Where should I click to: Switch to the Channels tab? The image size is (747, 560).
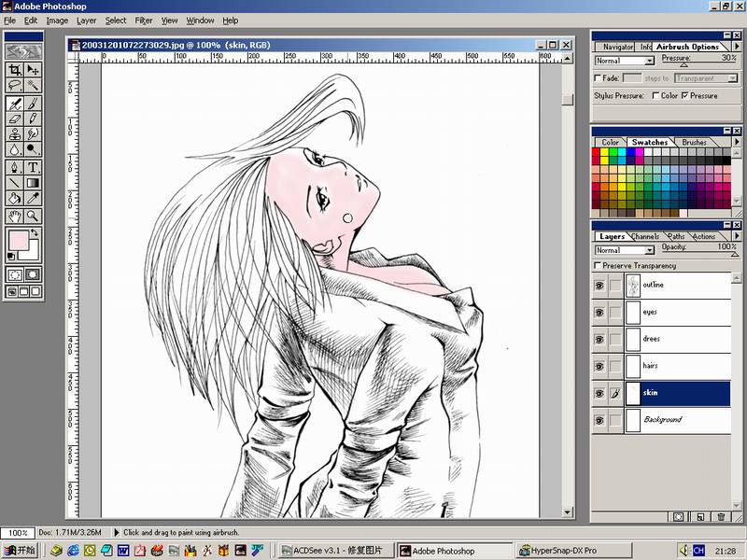click(x=645, y=236)
